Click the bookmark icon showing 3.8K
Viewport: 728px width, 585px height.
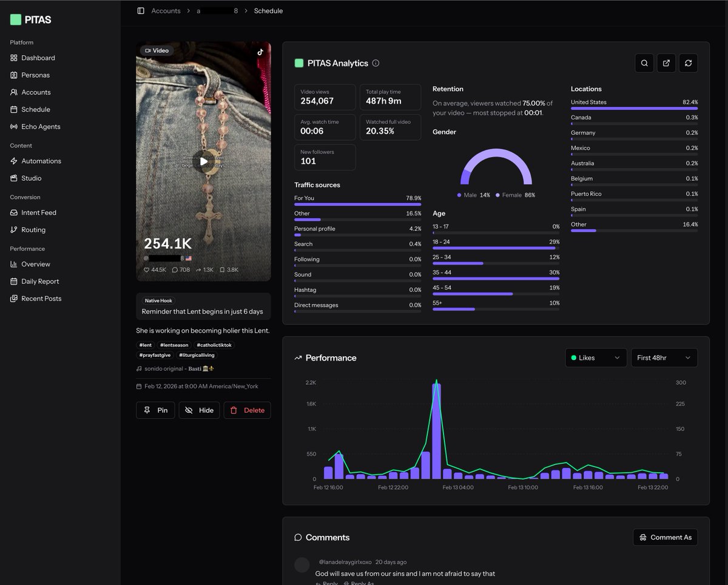click(x=222, y=269)
